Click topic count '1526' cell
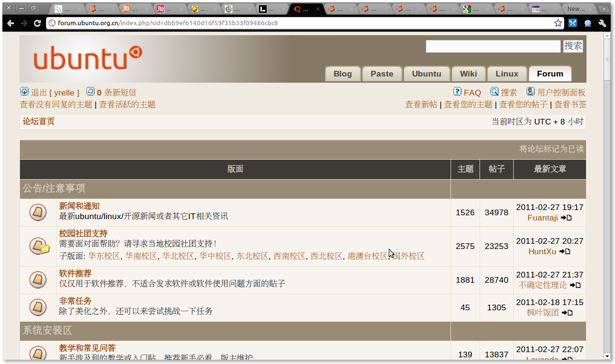Viewport: 615px width, 364px height. point(465,212)
